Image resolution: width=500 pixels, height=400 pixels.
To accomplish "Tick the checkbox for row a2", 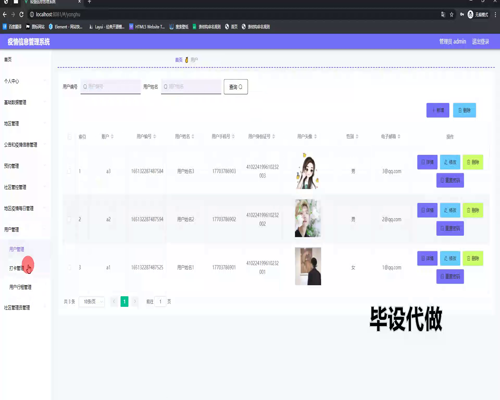I will (x=69, y=219).
